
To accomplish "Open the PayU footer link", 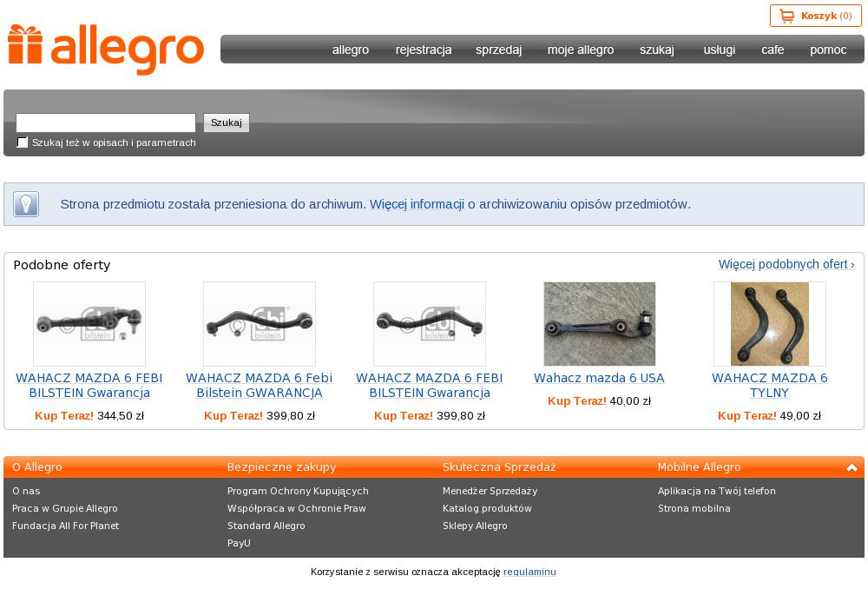I will [239, 543].
